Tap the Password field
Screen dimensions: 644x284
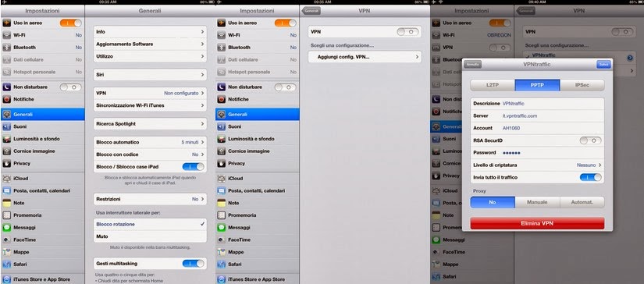pos(537,153)
